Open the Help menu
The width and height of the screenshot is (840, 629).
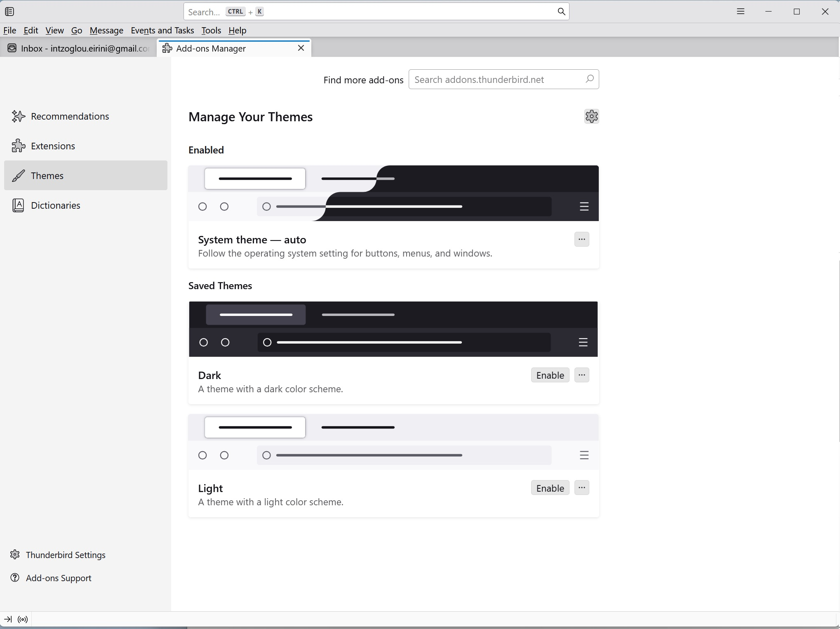click(x=237, y=30)
